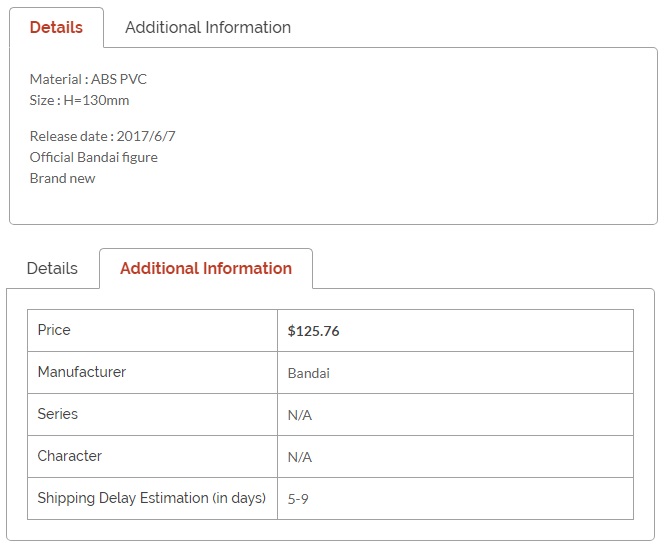Click the N/A value in Character row
This screenshot has height=556, width=668.
pos(300,457)
